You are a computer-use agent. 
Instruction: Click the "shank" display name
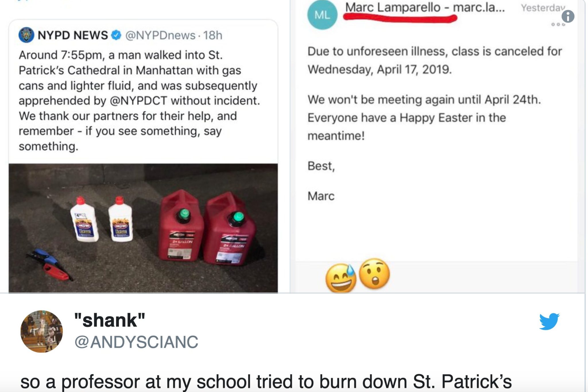point(109,320)
